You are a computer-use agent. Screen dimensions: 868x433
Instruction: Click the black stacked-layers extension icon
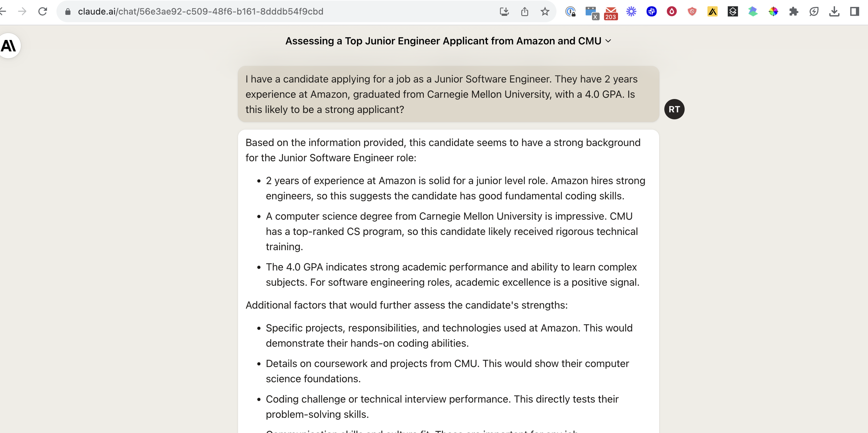point(733,11)
